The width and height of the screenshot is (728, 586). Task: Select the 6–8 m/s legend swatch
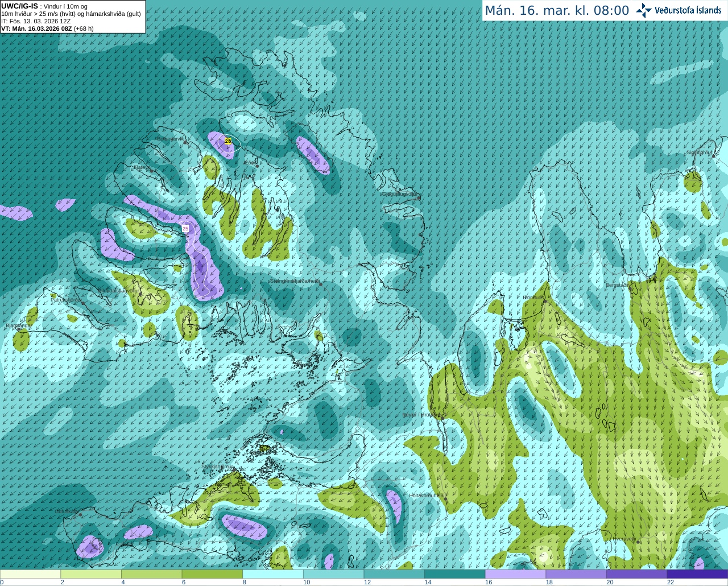pos(212,574)
